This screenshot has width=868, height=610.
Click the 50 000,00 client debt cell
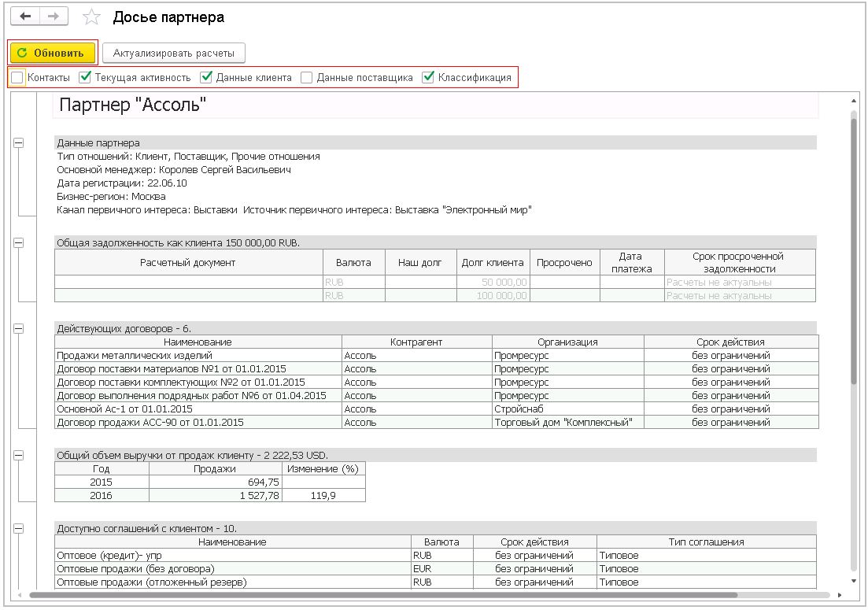coord(493,283)
